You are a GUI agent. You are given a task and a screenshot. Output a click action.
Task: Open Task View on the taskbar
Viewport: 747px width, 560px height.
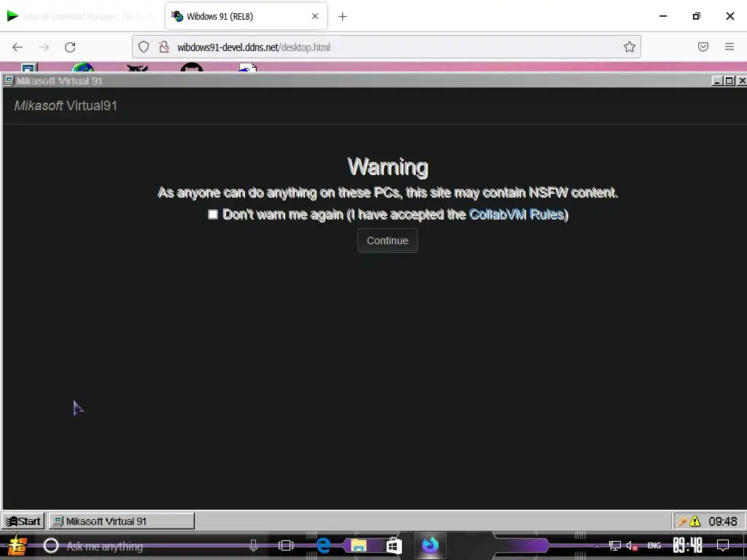[x=286, y=545]
